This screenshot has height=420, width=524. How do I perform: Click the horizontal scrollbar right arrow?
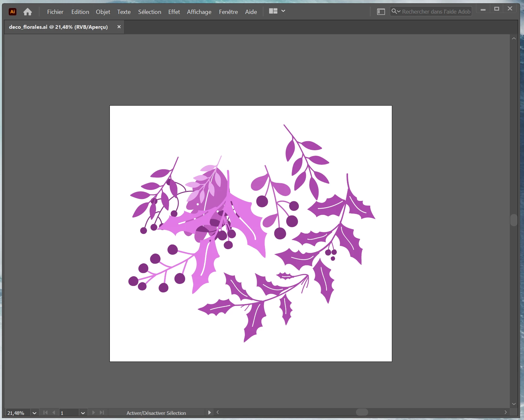pyautogui.click(x=506, y=412)
